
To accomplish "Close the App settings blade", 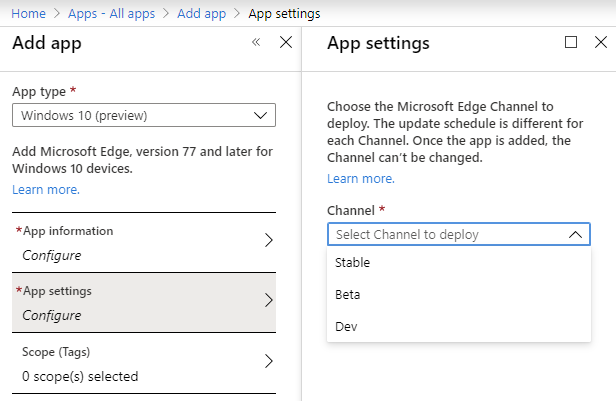I will pyautogui.click(x=601, y=42).
